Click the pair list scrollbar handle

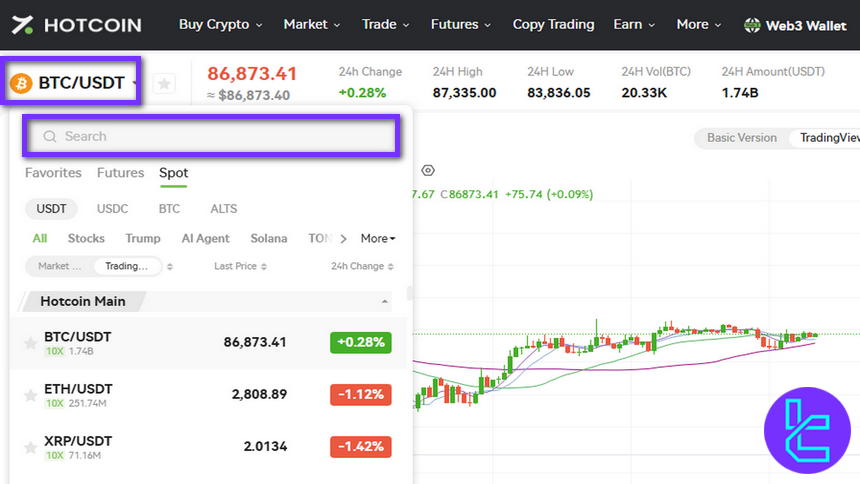click(x=409, y=293)
